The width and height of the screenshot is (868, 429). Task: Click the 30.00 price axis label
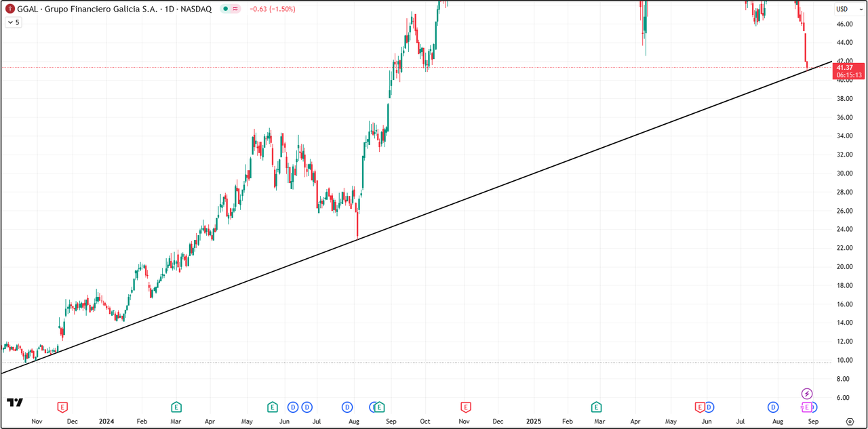(x=845, y=173)
